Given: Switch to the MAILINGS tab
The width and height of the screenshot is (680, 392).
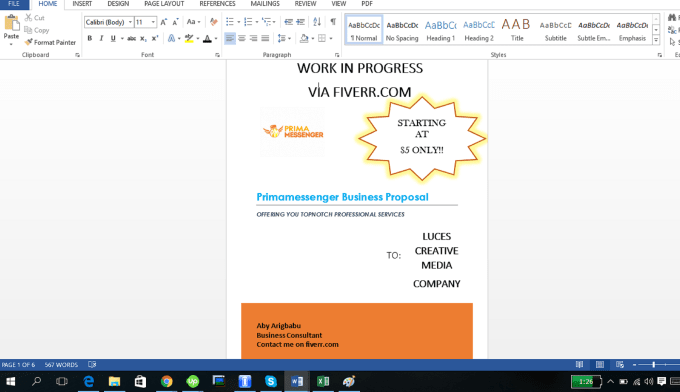Looking at the screenshot, I should pyautogui.click(x=265, y=4).
